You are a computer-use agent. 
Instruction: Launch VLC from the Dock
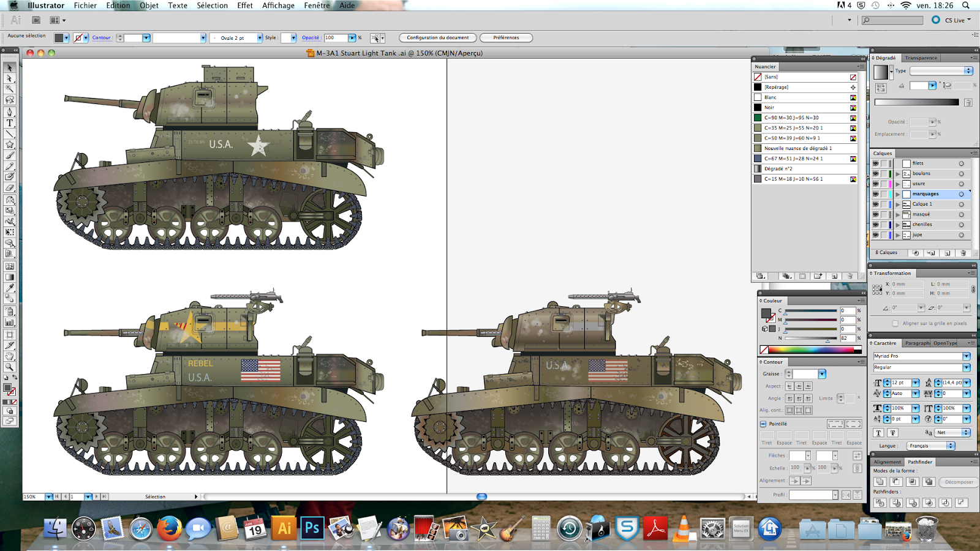point(683,528)
